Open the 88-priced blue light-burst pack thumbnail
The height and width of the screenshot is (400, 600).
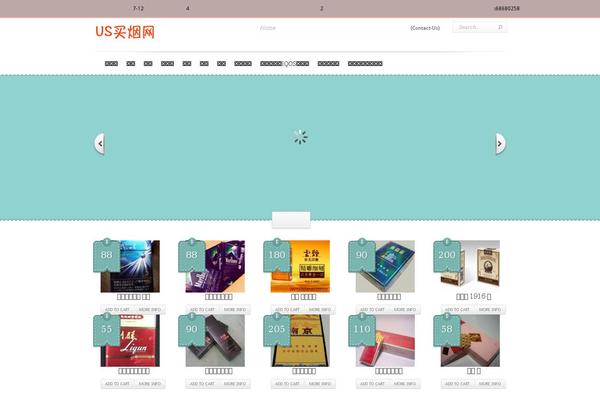130,266
